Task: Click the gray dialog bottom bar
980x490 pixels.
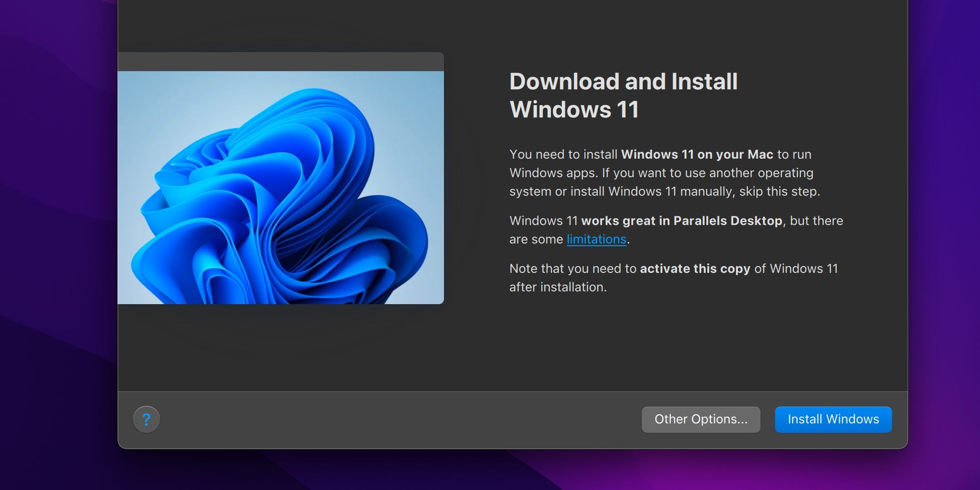Action: click(x=408, y=419)
